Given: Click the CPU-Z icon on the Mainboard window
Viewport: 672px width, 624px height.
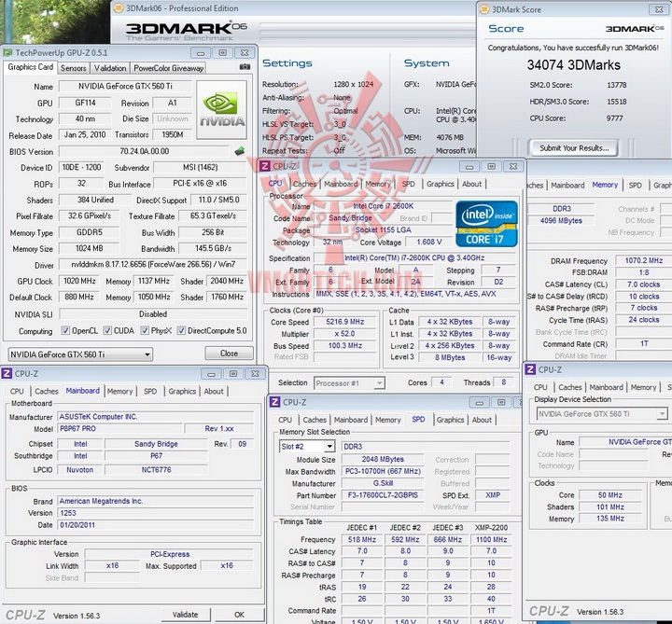Looking at the screenshot, I should [7, 373].
